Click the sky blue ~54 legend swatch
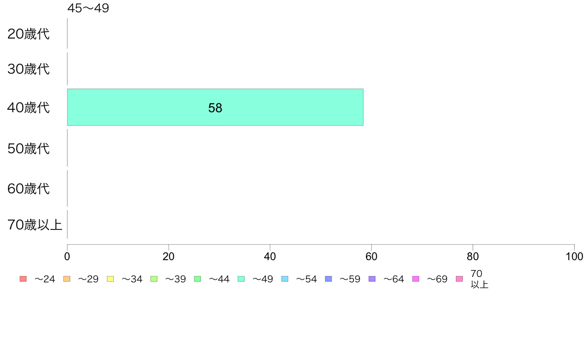 285,279
